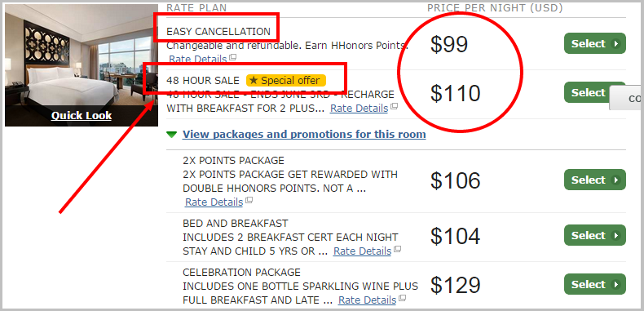Click the Special offer star badge

[x=286, y=80]
